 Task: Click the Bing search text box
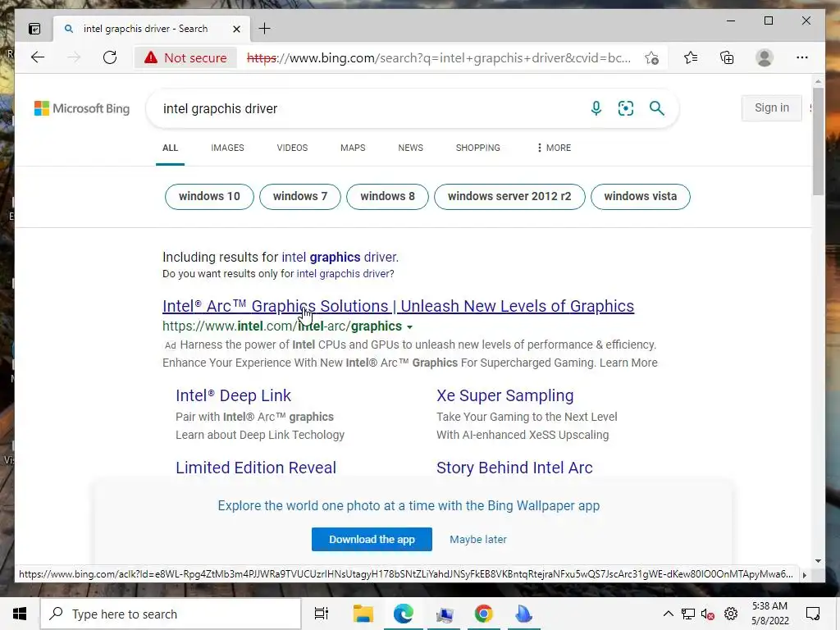(370, 109)
